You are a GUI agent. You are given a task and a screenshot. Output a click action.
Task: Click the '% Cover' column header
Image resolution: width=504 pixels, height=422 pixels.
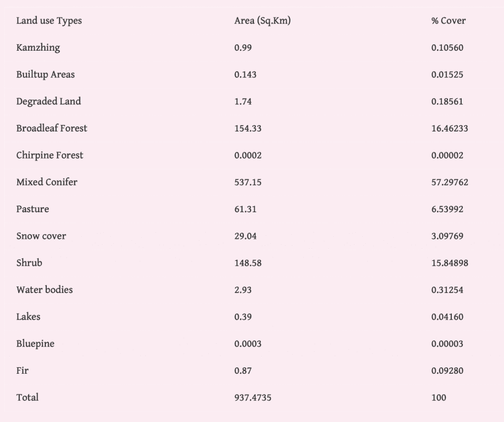click(x=448, y=21)
